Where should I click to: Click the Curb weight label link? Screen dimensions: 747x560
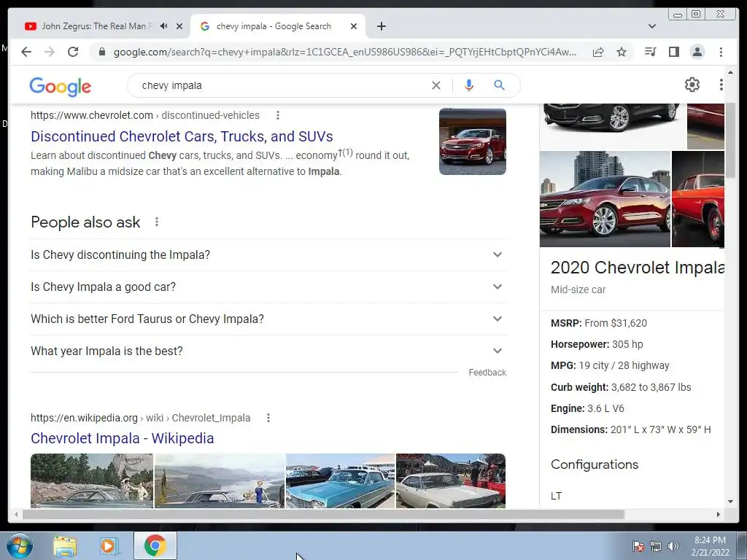pyautogui.click(x=579, y=387)
